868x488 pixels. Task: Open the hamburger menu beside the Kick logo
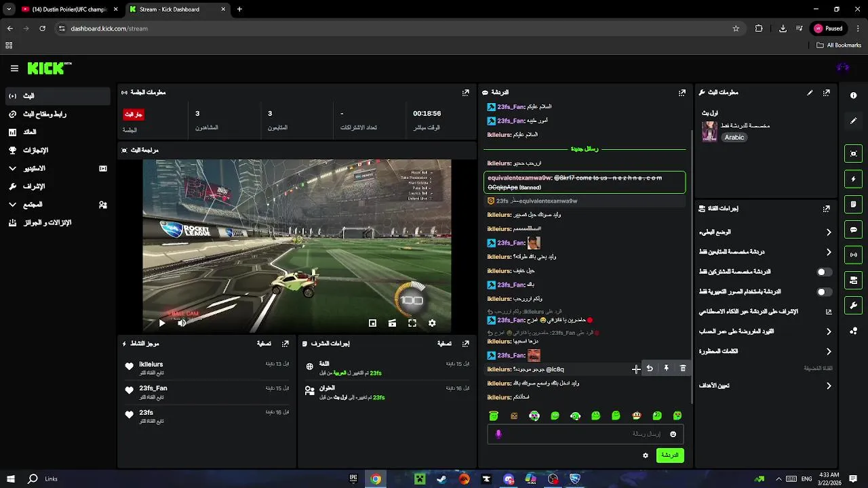pos(14,68)
